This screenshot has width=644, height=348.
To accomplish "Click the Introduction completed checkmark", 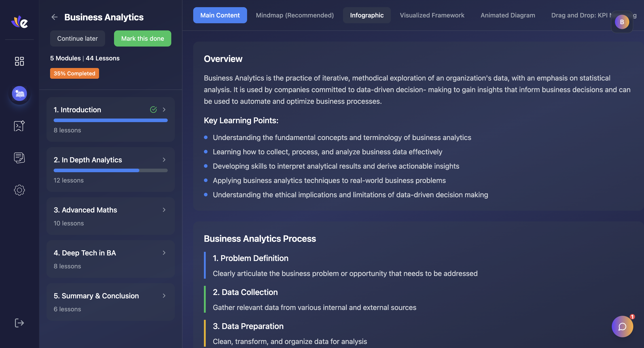I will click(x=153, y=110).
